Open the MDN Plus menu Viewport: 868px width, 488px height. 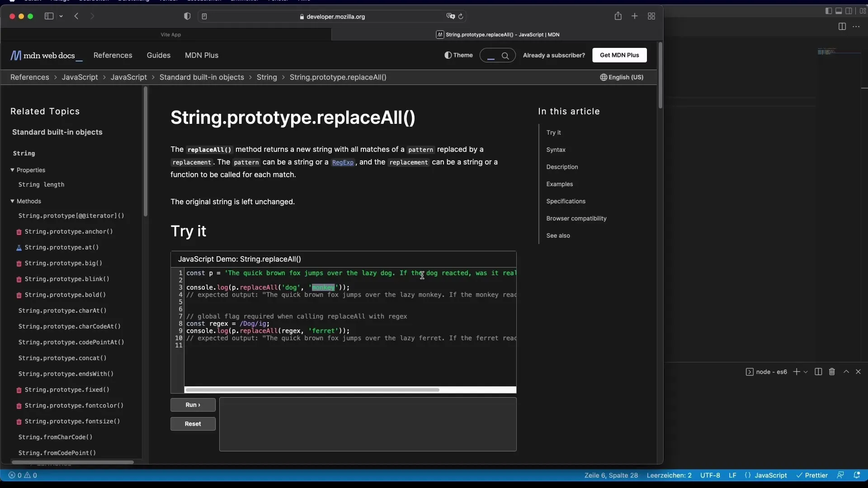201,55
